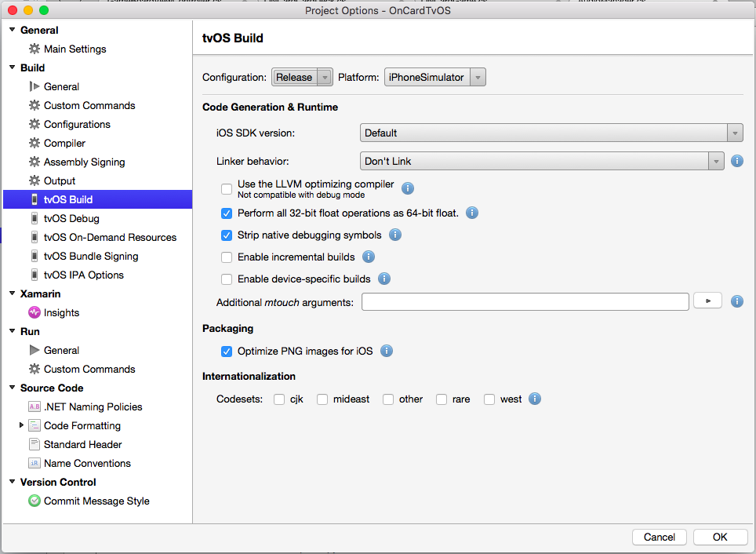This screenshot has width=756, height=554.
Task: Select the Assembly Signing page
Action: click(x=83, y=162)
